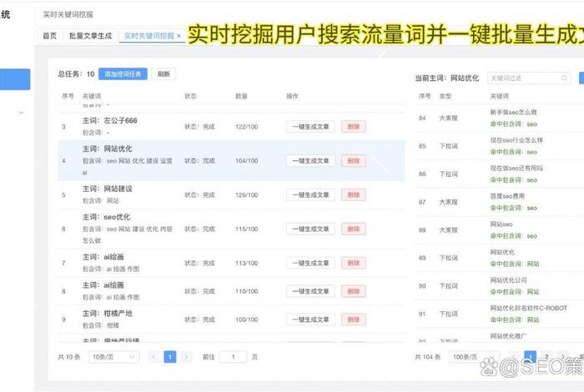Click the search icon in the 关键词过滤 field
The height and width of the screenshot is (392, 584).
click(564, 78)
